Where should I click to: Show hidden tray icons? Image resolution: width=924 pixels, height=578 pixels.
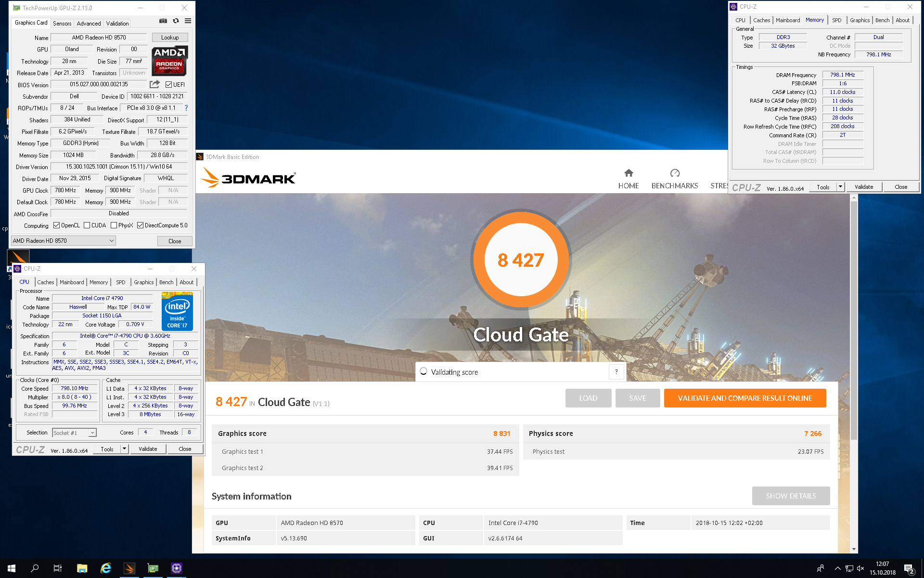point(837,568)
